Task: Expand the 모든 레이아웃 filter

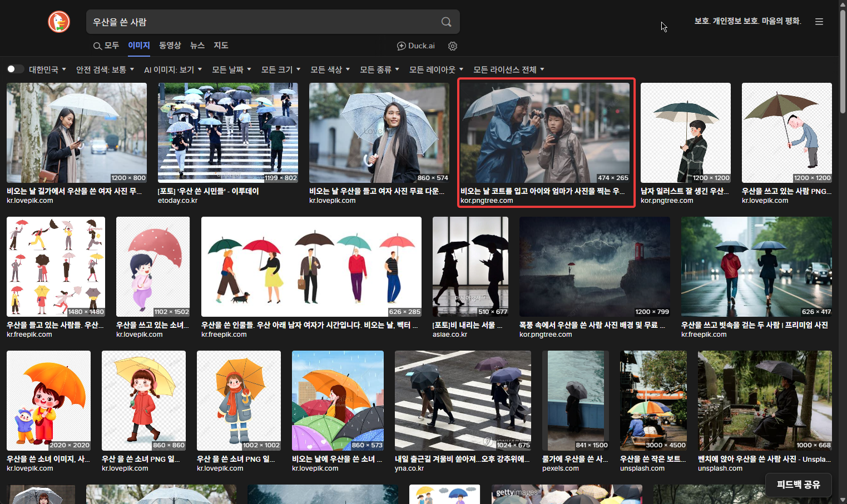Action: (x=436, y=69)
